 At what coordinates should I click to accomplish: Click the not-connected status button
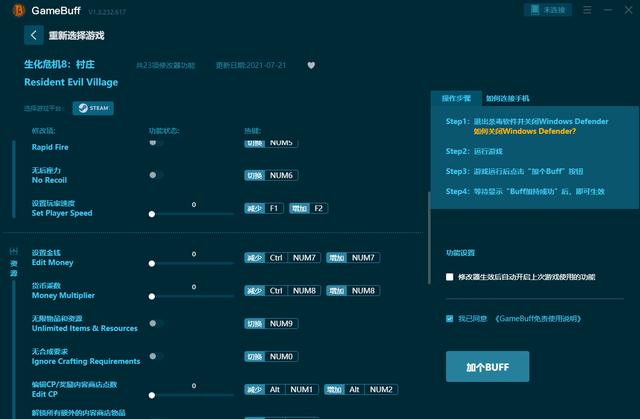coord(548,10)
